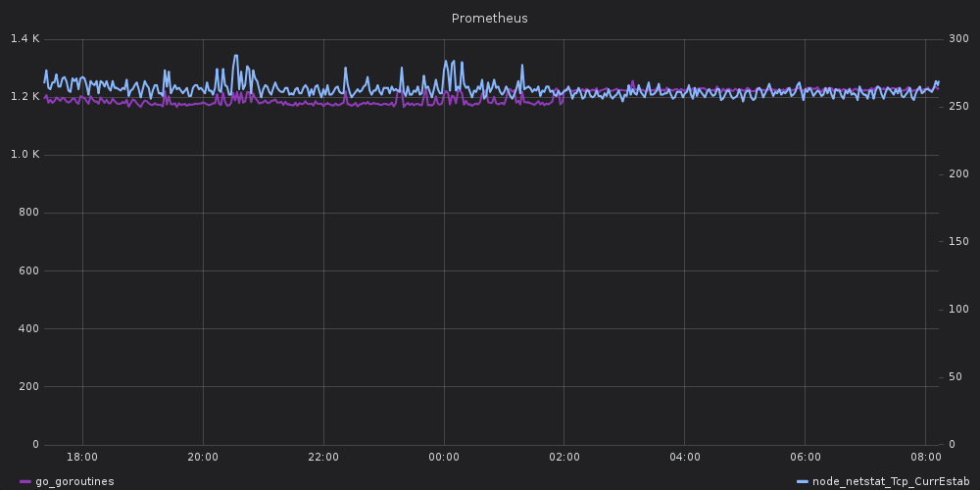Viewport: 980px width, 490px height.
Task: Select the 02:00 time axis label
Action: coord(564,458)
